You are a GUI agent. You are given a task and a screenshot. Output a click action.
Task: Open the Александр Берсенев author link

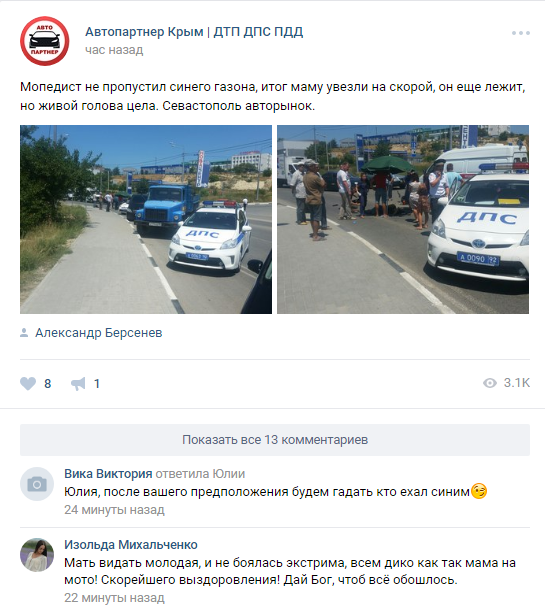click(99, 333)
